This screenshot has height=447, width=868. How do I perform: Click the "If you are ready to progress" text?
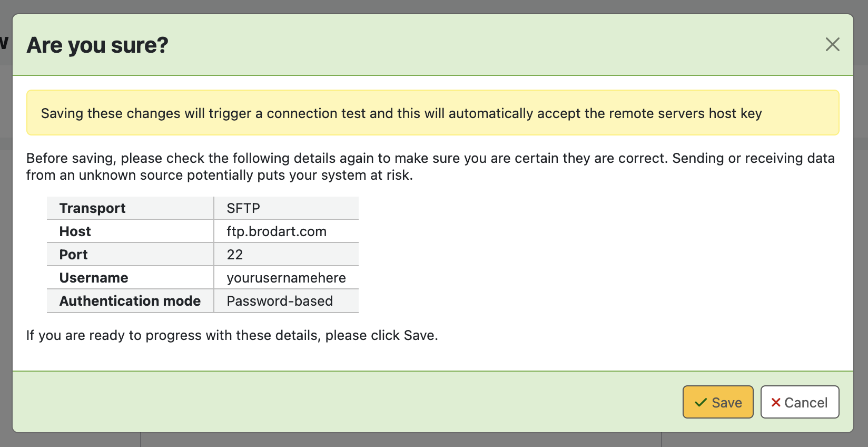[x=232, y=335]
